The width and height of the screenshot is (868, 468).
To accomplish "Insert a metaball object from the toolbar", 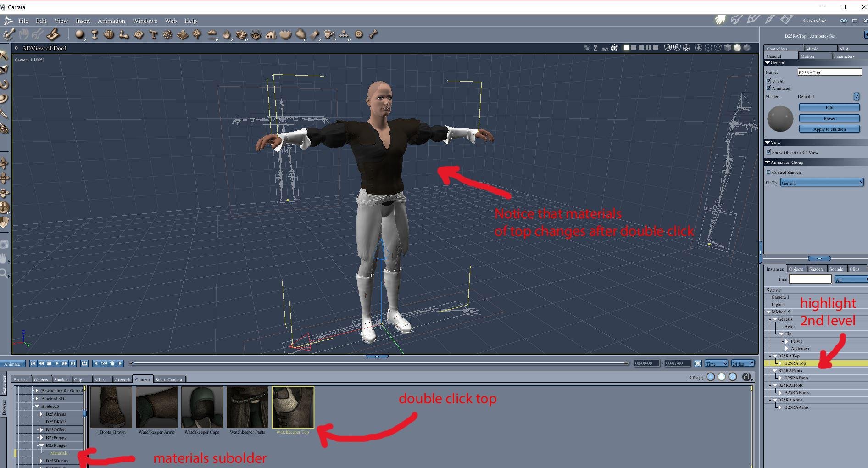I will 124,34.
